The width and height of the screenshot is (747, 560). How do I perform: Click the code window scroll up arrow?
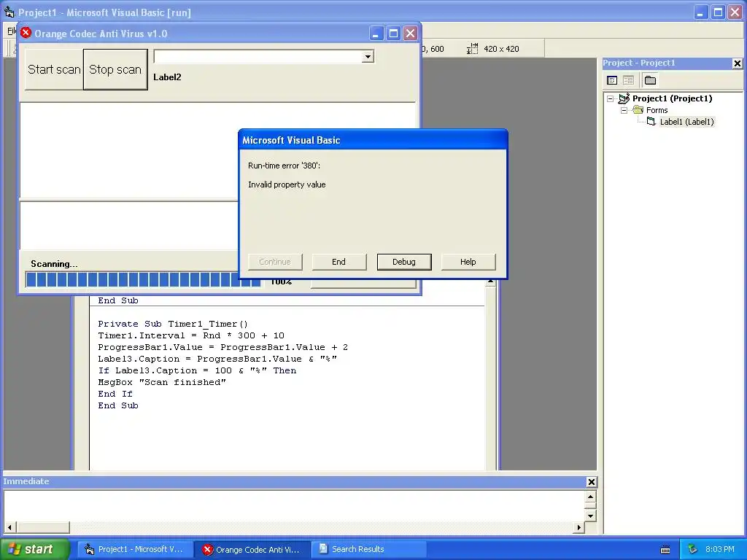[490, 282]
